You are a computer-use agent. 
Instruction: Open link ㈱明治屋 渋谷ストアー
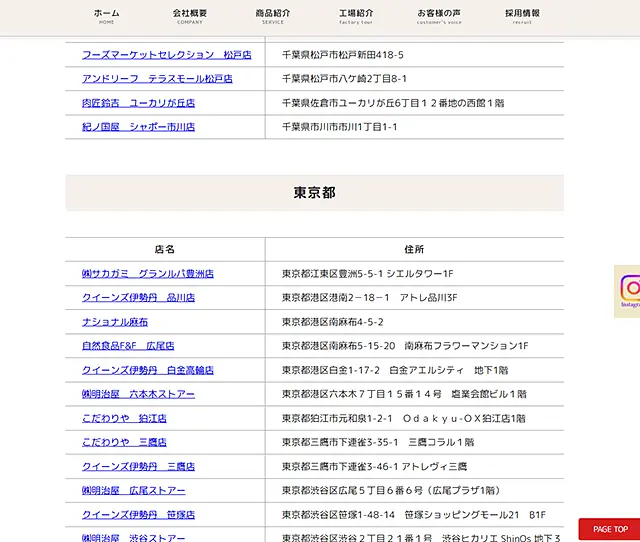pos(133,538)
